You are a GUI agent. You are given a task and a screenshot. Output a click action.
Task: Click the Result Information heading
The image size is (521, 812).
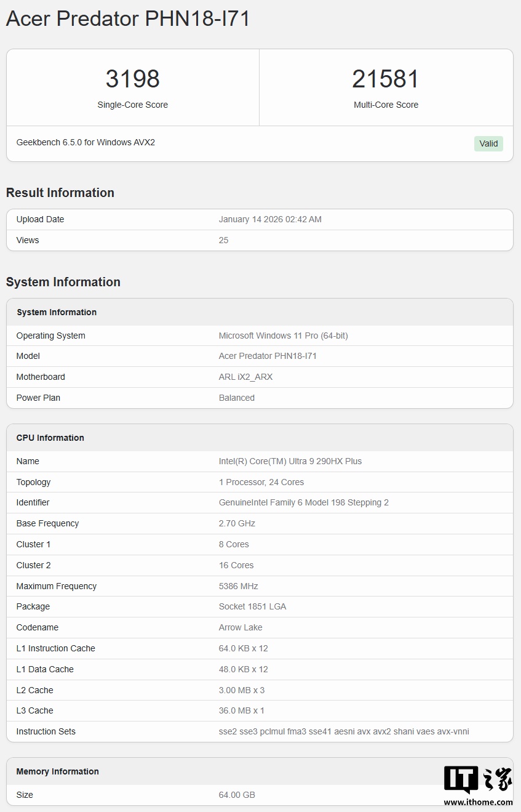[60, 193]
